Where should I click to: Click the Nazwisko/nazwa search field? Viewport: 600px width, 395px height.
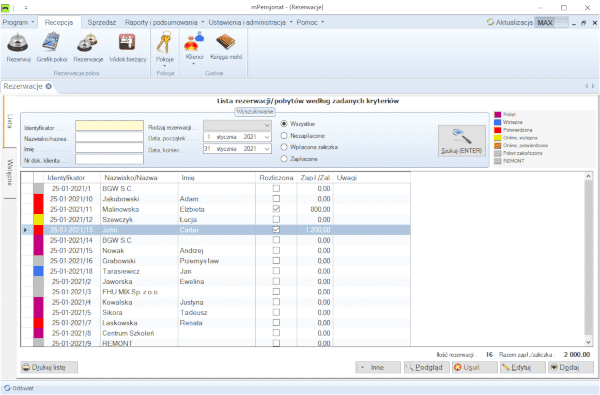109,137
